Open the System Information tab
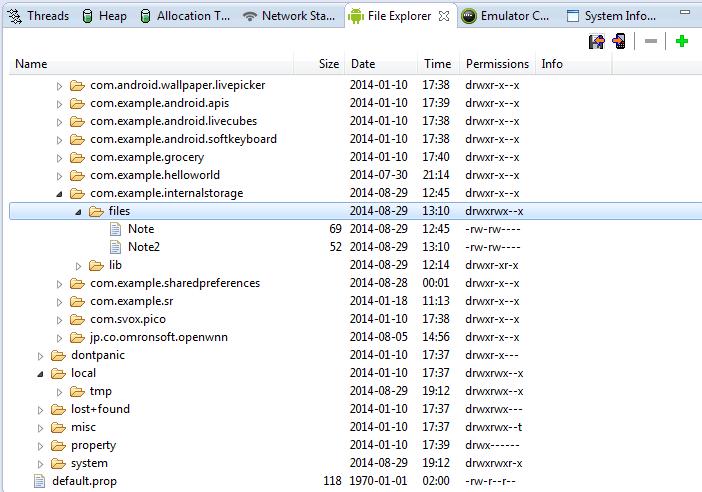Screen dimensions: 702x492 [612, 16]
